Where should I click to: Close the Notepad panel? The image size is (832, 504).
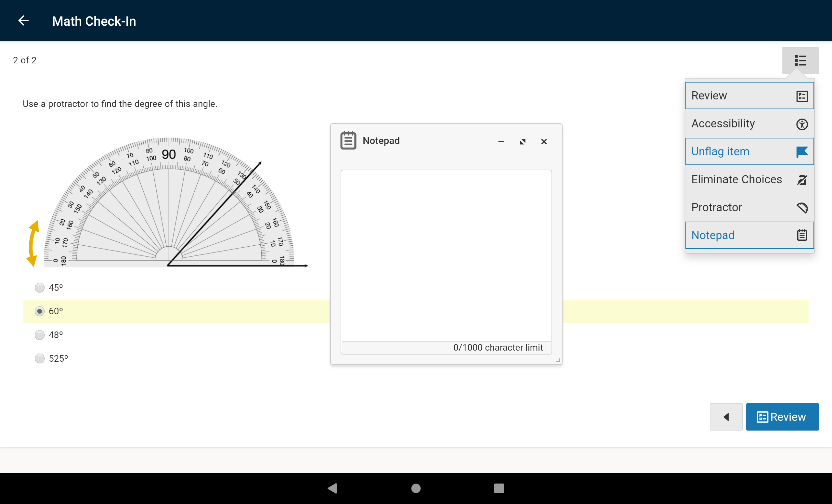544,142
